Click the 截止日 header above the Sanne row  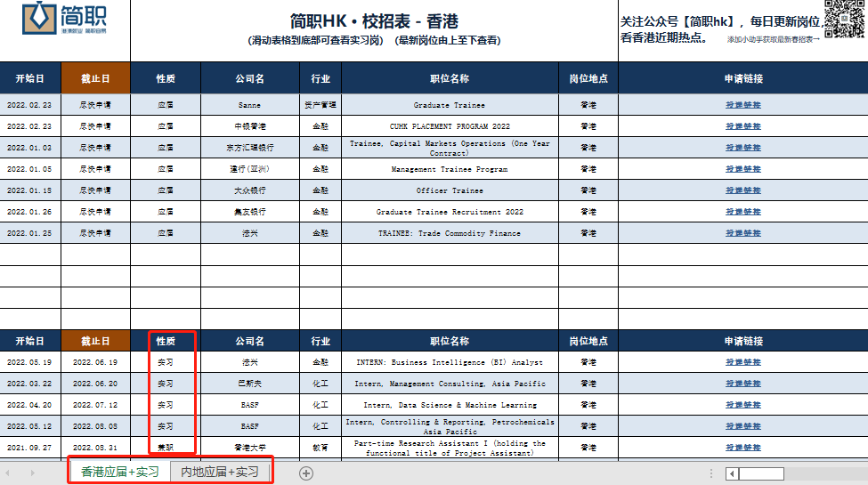click(95, 78)
